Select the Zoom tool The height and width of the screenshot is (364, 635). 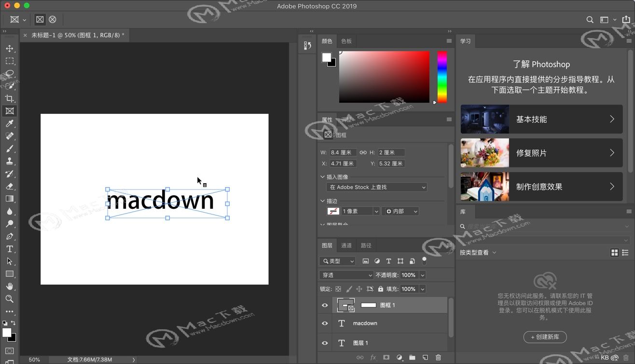[10, 299]
